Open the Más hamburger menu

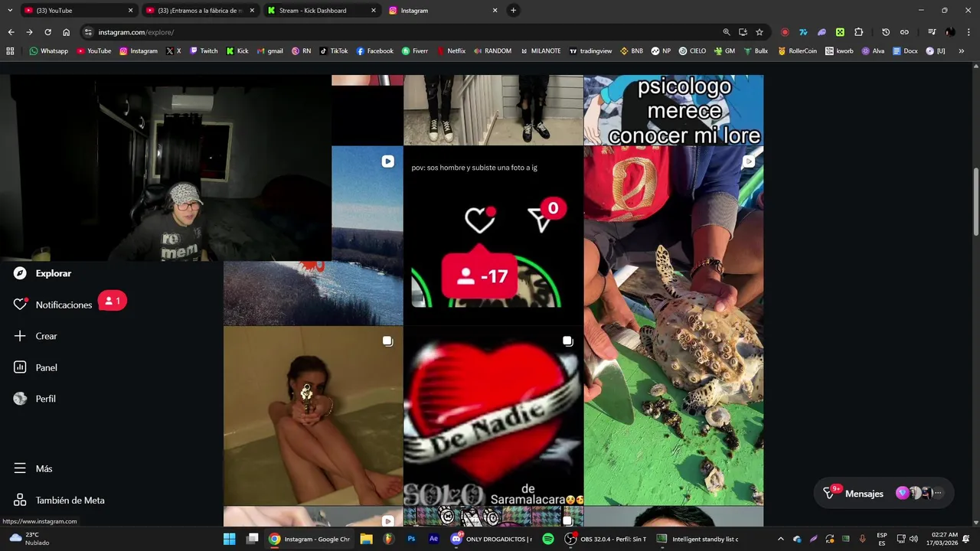pos(20,468)
